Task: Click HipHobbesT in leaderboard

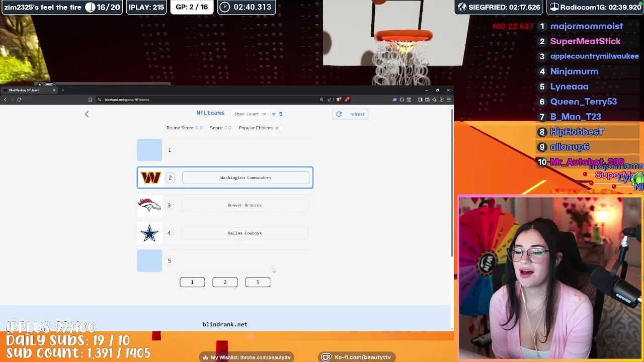Action: coord(577,132)
